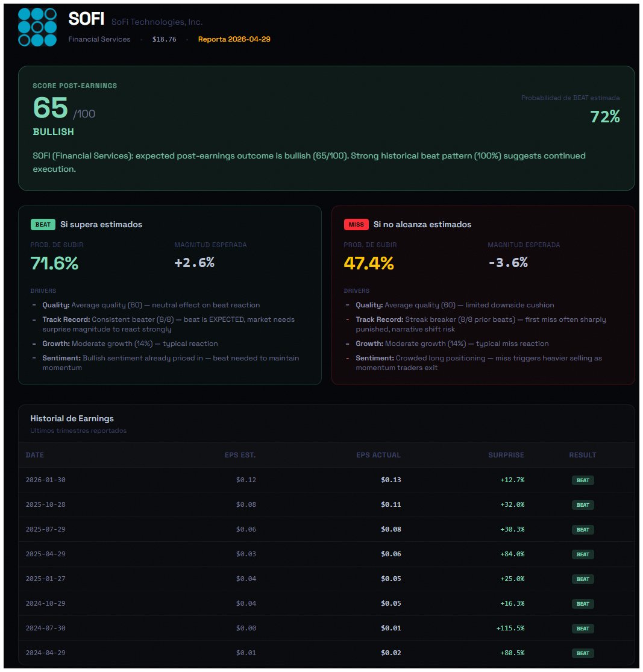Click the RESULT column header
This screenshot has width=643, height=672.
tap(583, 454)
